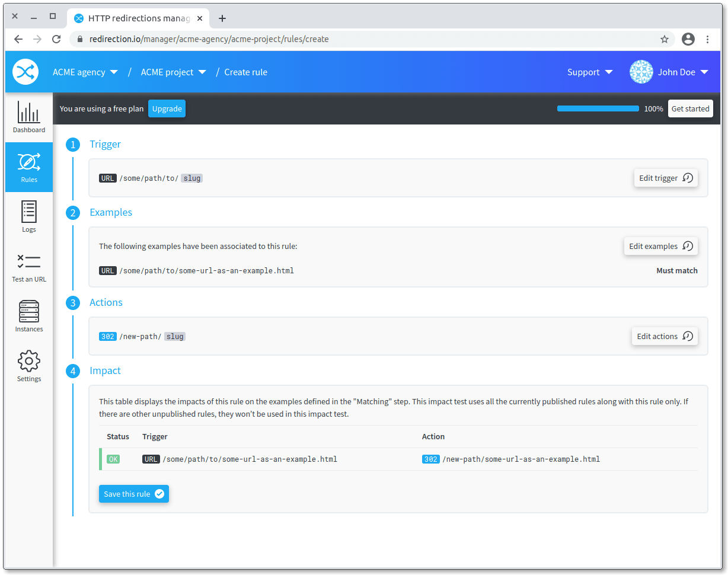
Task: Open the Logs sidebar section
Action: (x=29, y=216)
